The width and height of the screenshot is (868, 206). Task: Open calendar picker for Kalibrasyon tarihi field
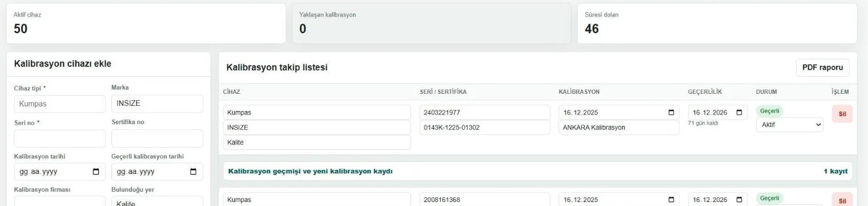(96, 171)
